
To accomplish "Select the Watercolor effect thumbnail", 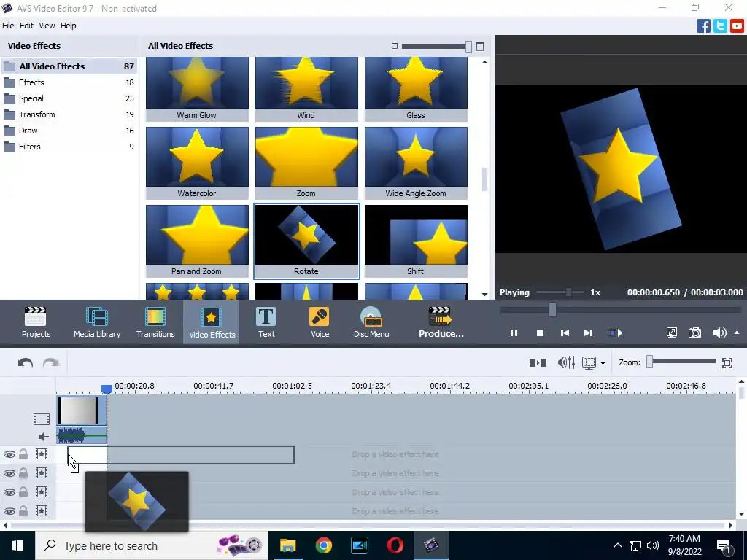I will pos(197,163).
